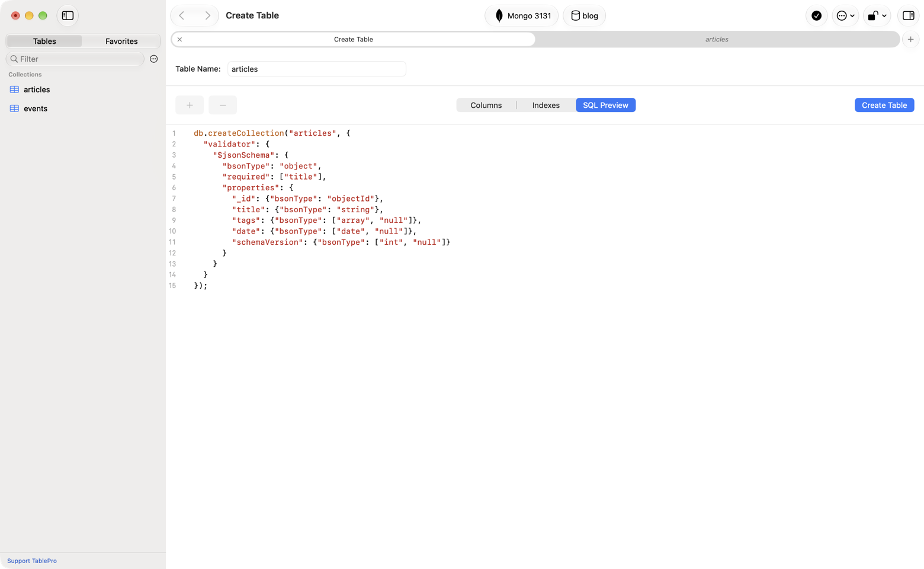Click the Collections section header

coord(25,75)
